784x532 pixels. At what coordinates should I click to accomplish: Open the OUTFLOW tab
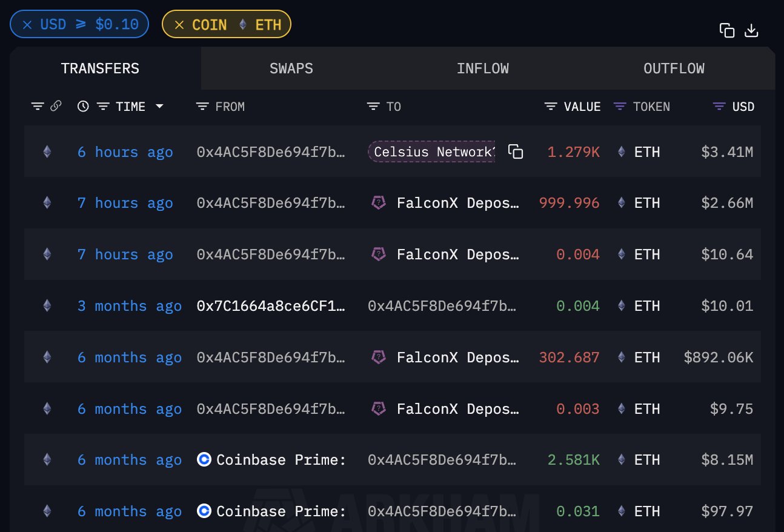point(674,68)
